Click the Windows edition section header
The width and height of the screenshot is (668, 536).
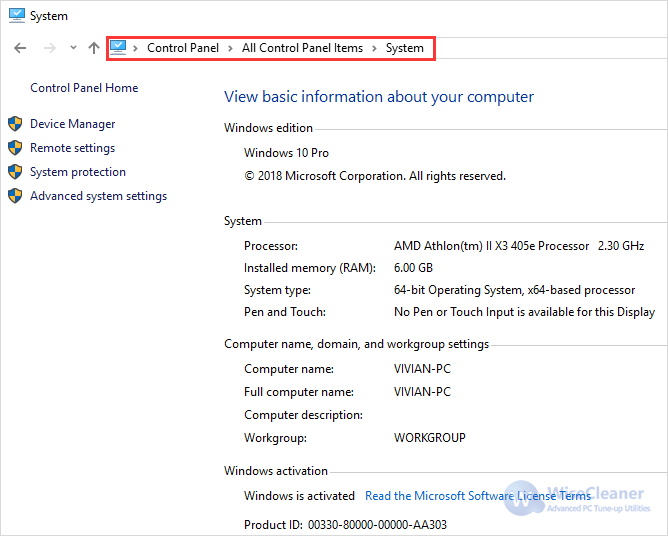[x=268, y=128]
